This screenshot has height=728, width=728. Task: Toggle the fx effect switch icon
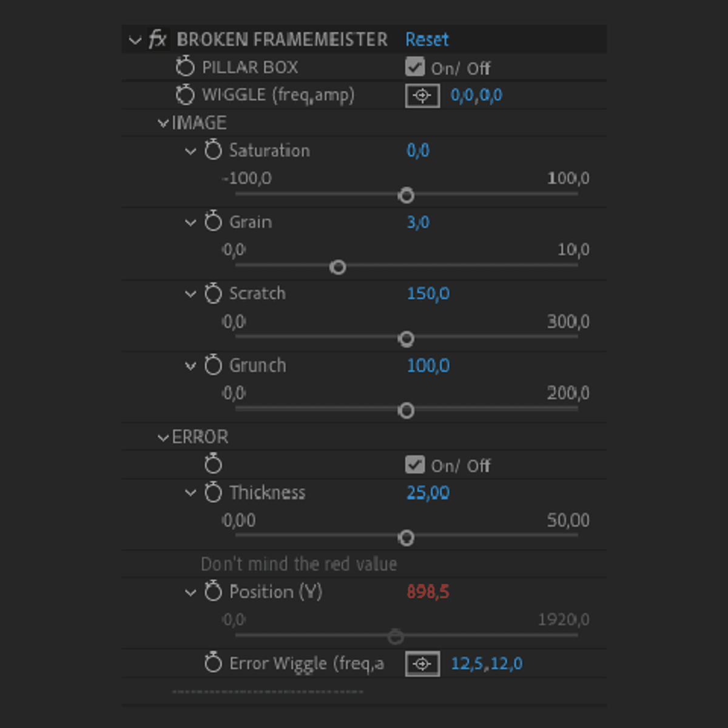(158, 39)
